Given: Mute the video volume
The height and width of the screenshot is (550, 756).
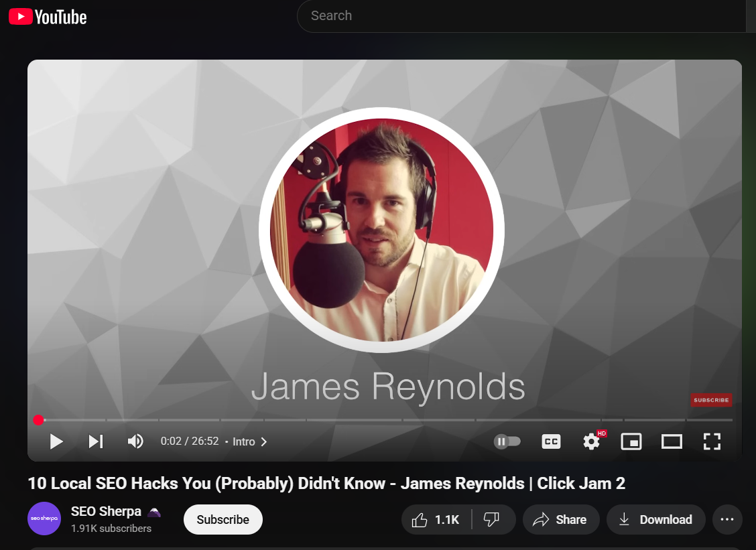Looking at the screenshot, I should tap(135, 441).
